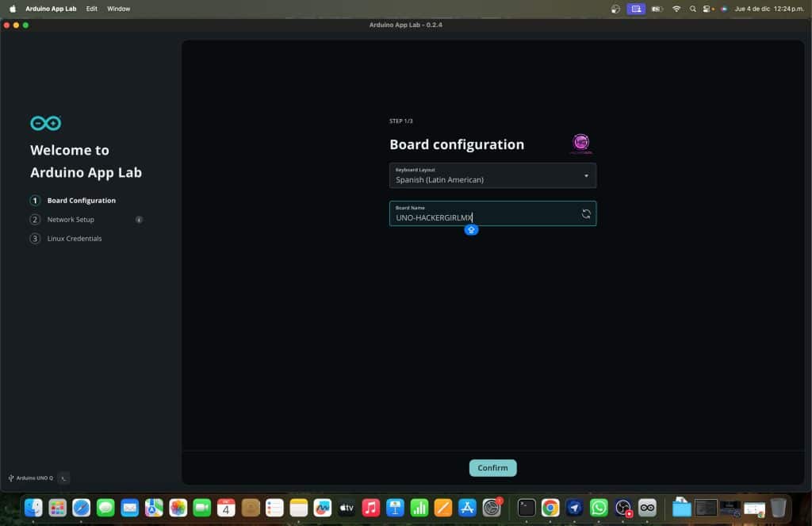The width and height of the screenshot is (812, 526).
Task: Open Maps from the dock
Action: [x=154, y=508]
